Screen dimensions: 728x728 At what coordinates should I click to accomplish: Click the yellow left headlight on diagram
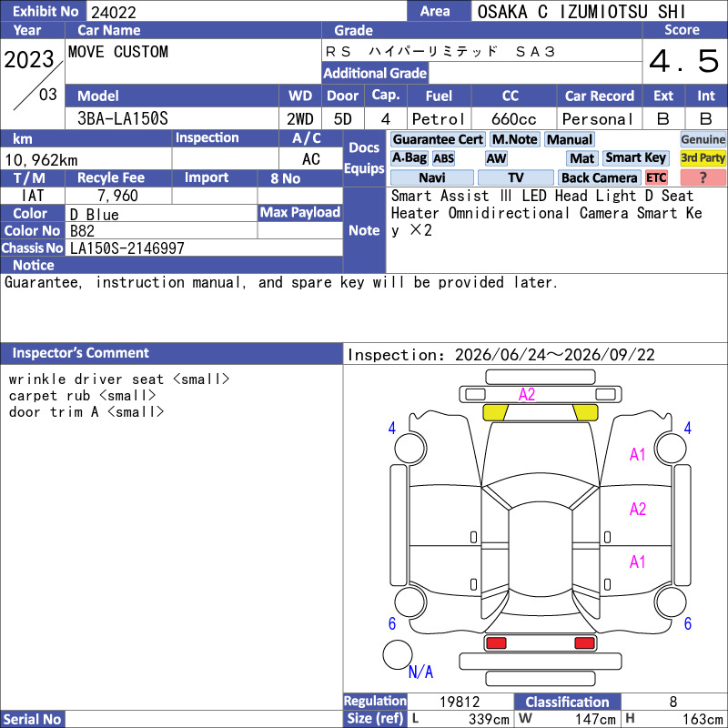(x=495, y=412)
